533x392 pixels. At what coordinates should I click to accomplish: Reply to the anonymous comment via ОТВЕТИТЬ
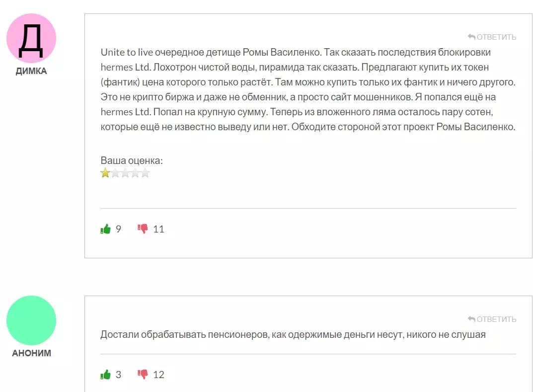[492, 319]
